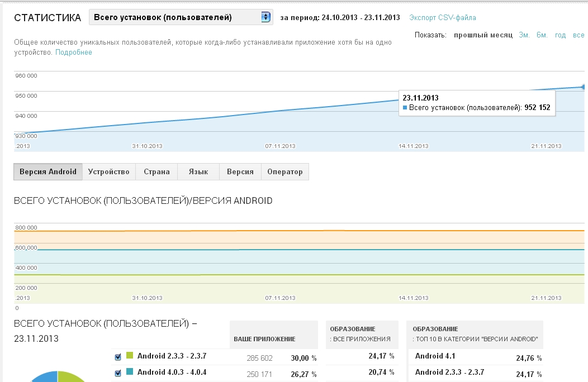
Task: Switch to the Страна tab
Action: point(157,171)
